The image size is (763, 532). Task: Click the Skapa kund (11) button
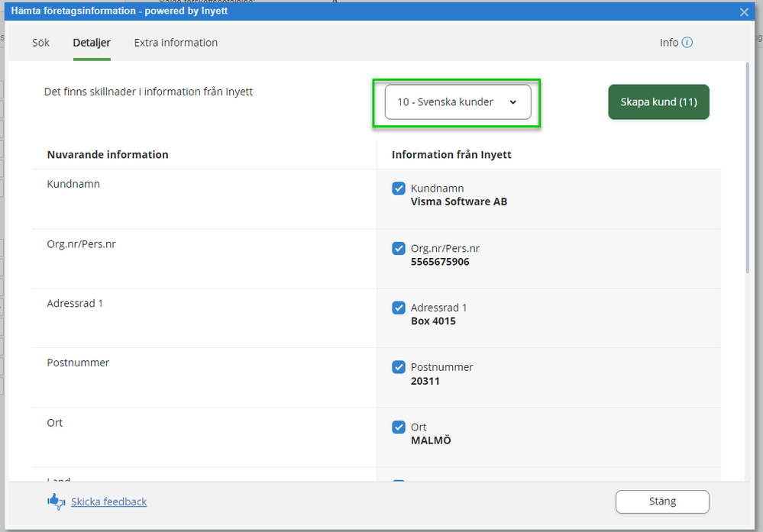(x=658, y=102)
